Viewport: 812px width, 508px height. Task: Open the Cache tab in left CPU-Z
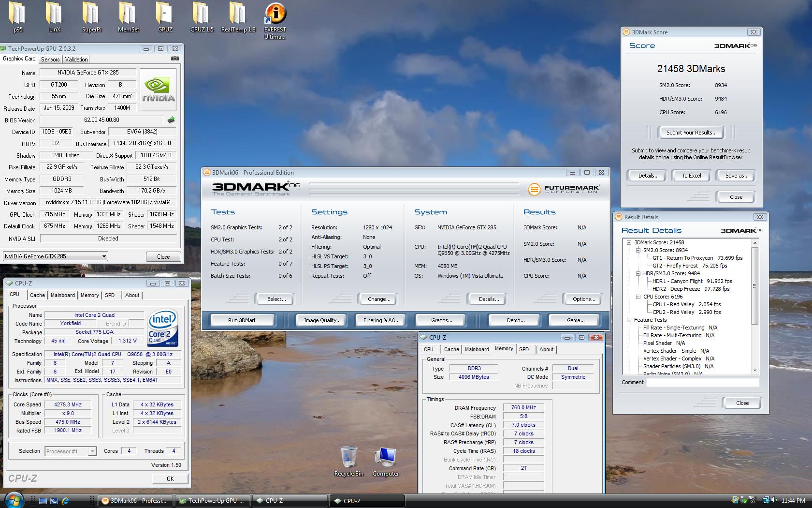click(x=37, y=295)
